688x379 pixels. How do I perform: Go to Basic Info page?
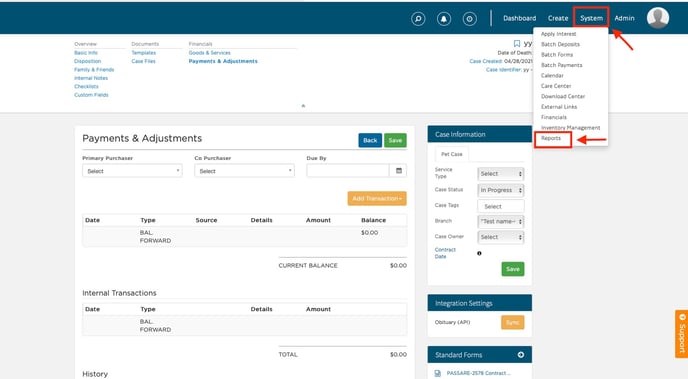[x=86, y=53]
